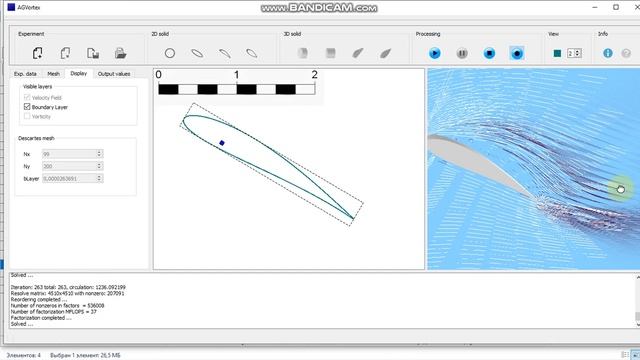Choose the thin wing profile 2D solid

point(224,53)
